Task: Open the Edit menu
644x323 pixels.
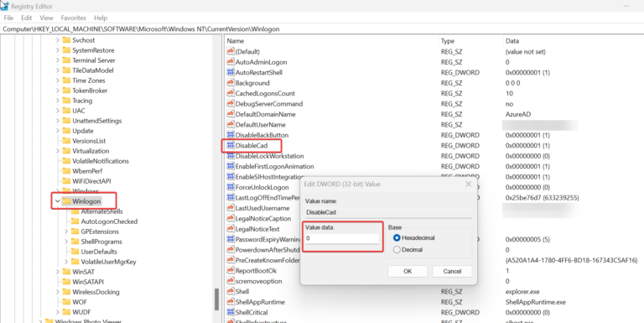Action: pos(27,18)
